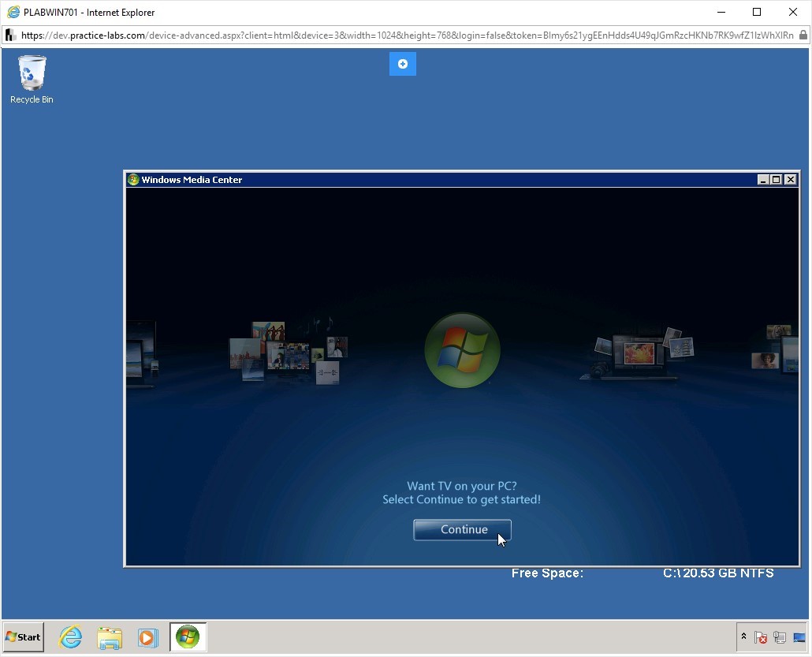Click the padlock security icon in address bar
812x657 pixels.
(803, 35)
